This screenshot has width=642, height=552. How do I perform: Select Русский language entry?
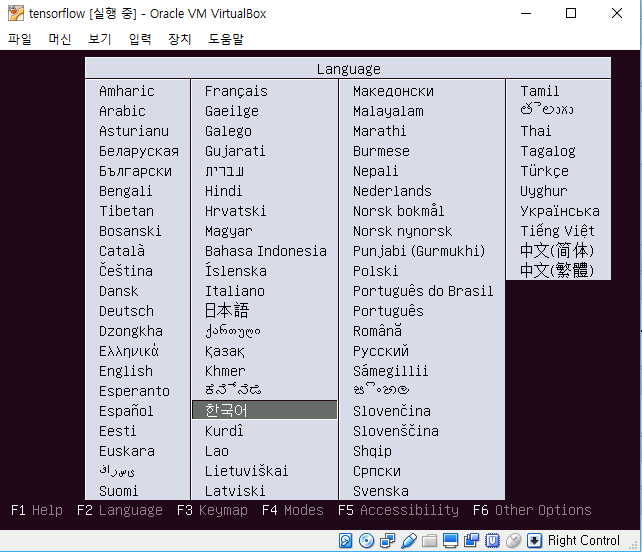click(x=381, y=351)
